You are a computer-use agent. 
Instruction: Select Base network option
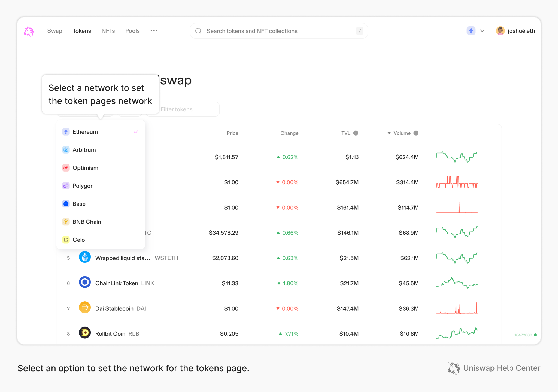tap(101, 204)
